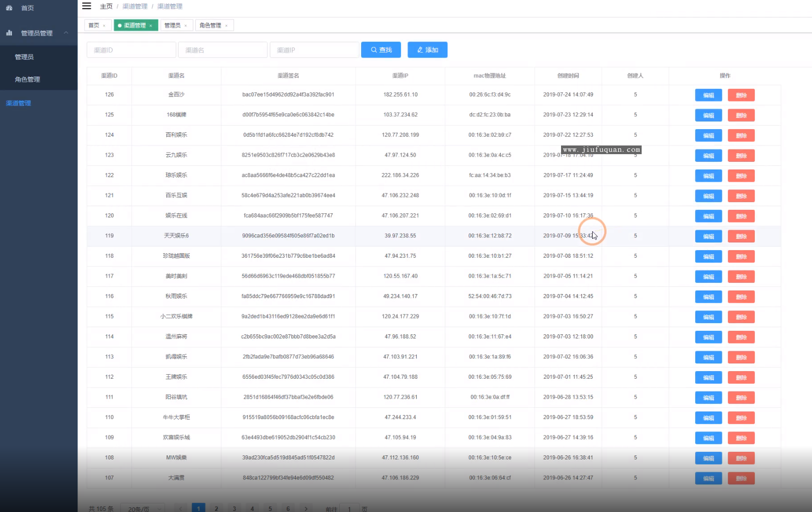
Task: Go to 首页 in the sidebar
Action: point(39,8)
